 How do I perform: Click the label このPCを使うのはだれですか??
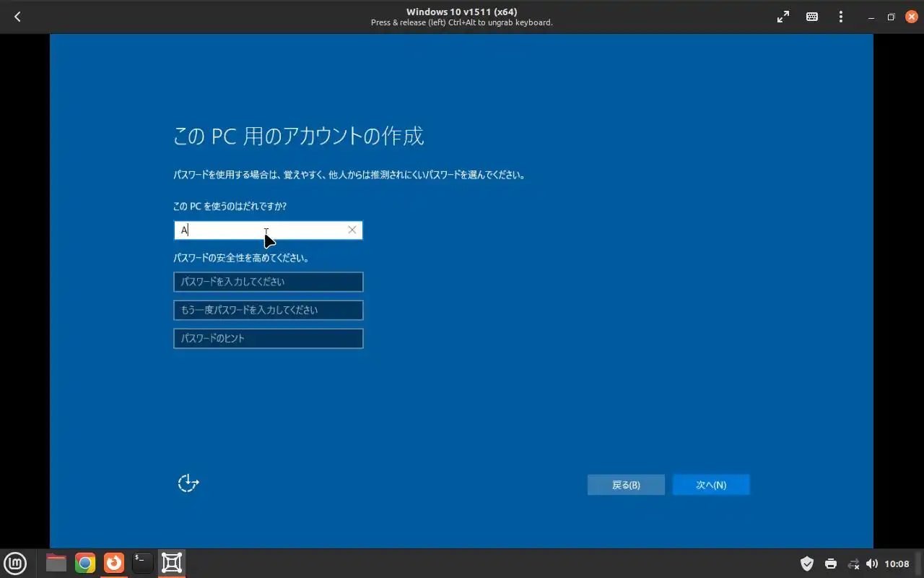point(230,207)
